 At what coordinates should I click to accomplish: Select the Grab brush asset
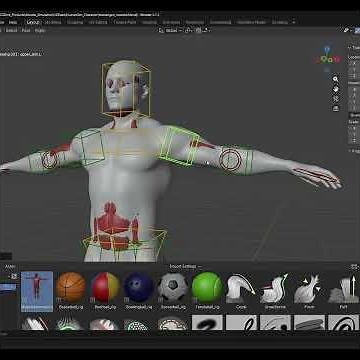pos(241,291)
